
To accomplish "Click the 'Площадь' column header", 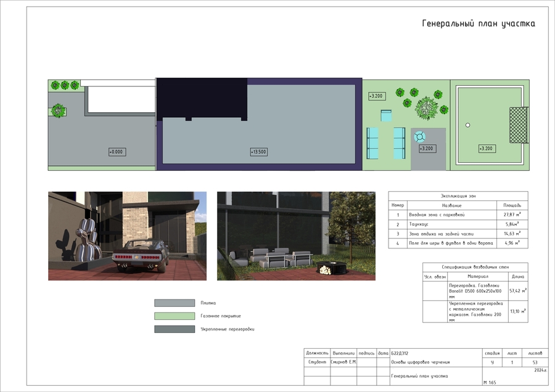I will click(x=512, y=205).
